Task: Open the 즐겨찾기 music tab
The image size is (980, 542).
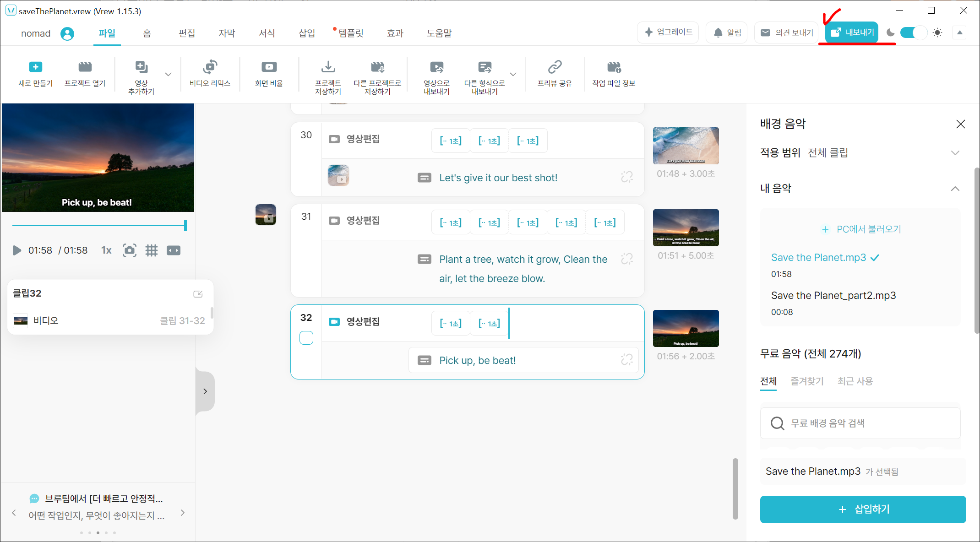Action: click(x=807, y=381)
